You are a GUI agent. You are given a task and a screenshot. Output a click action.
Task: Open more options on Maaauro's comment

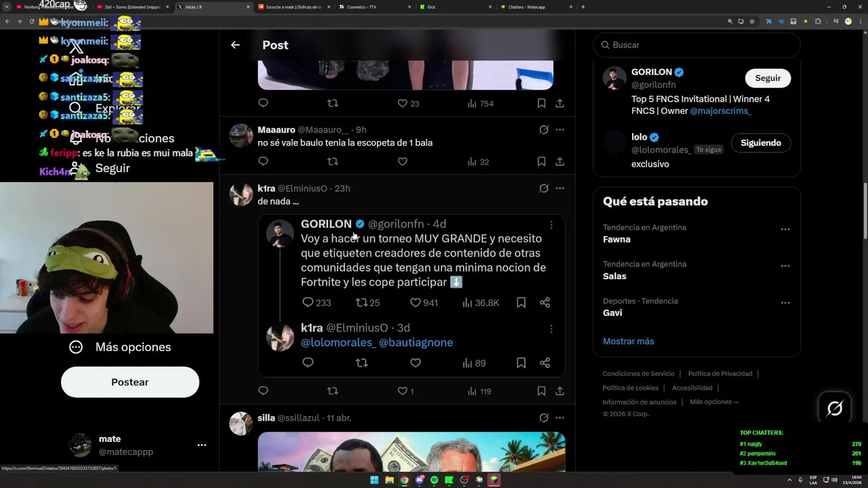559,129
